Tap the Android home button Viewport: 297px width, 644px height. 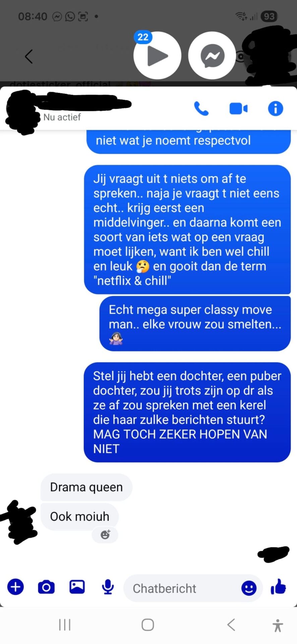[148, 625]
